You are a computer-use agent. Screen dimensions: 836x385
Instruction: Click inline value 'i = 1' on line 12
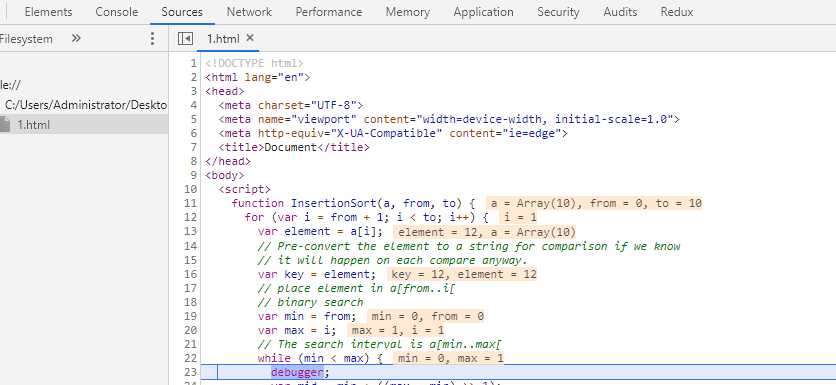point(520,217)
